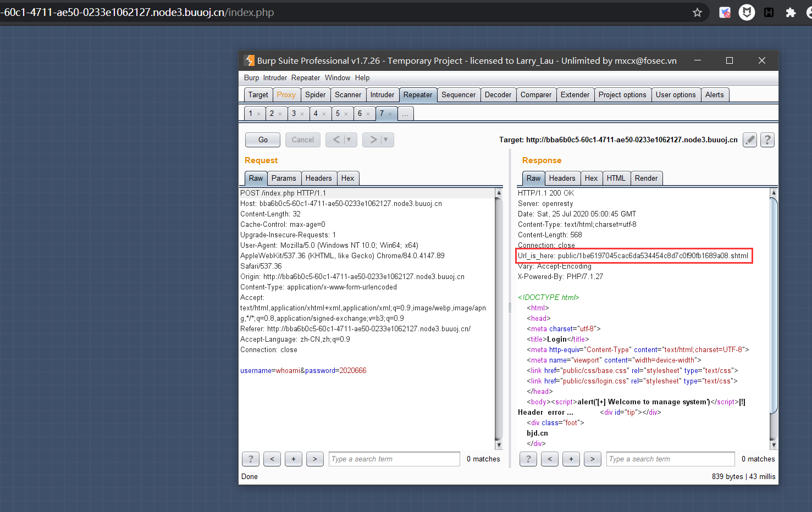This screenshot has height=512, width=812.
Task: Select repeater tab 4
Action: click(317, 113)
